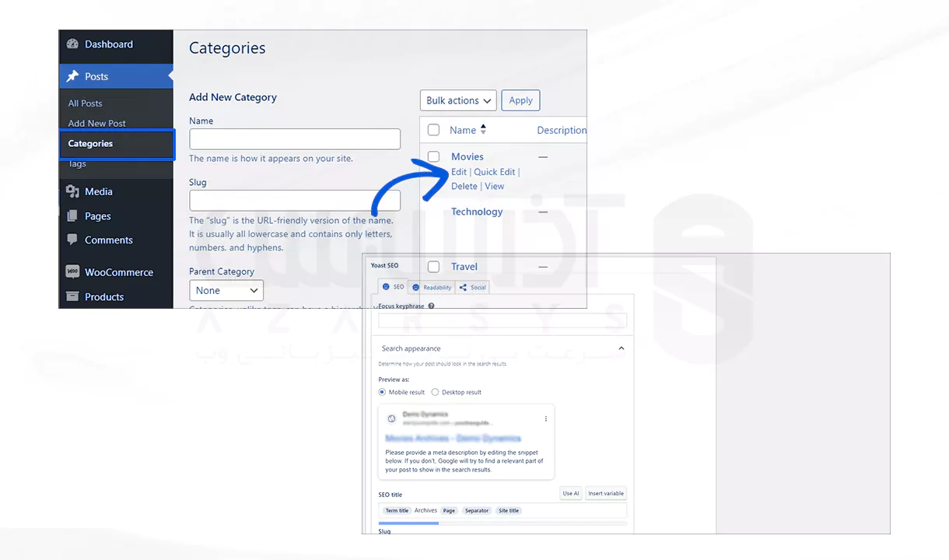Open the Parent Category None dropdown

point(226,290)
